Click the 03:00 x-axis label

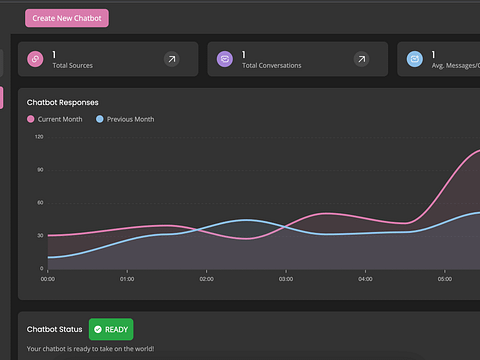click(286, 279)
